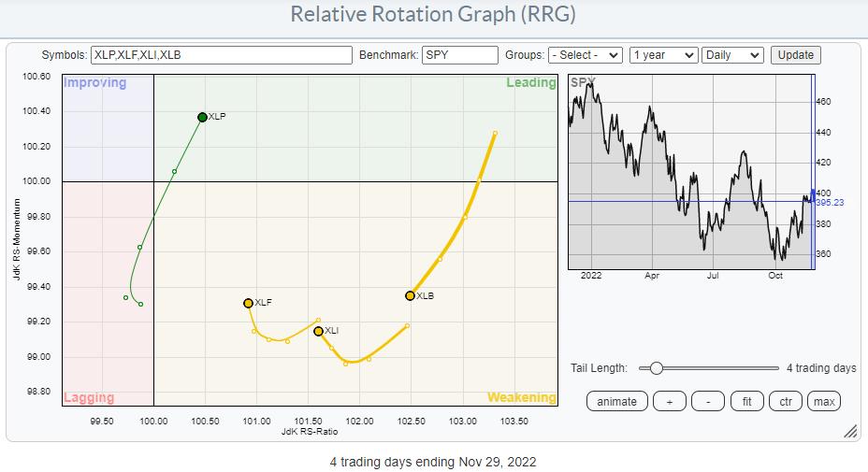Click the XLI data point marker
This screenshot has width=868, height=472.
pyautogui.click(x=318, y=331)
